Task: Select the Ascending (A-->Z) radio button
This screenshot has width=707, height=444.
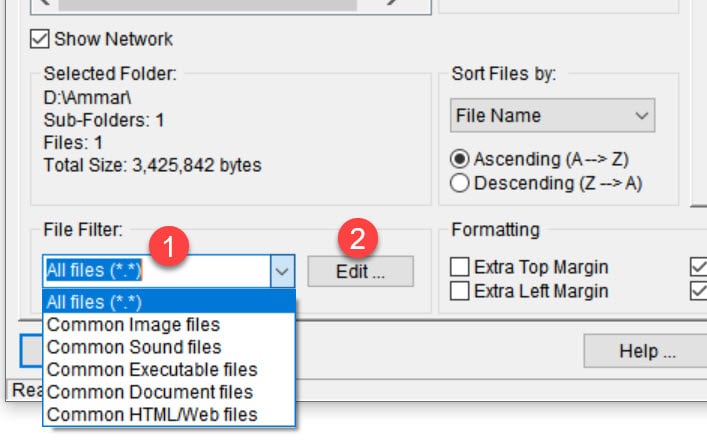Action: (459, 159)
